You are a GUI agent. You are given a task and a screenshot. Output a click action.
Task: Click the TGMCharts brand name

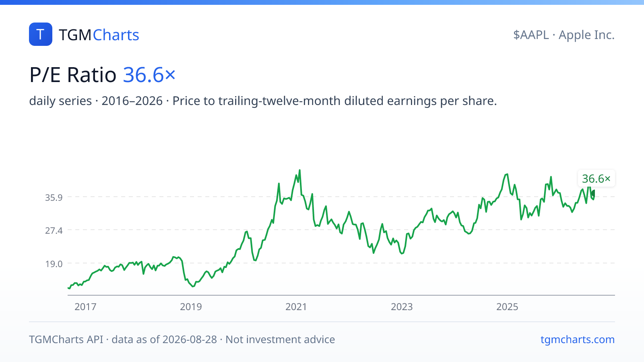[99, 35]
